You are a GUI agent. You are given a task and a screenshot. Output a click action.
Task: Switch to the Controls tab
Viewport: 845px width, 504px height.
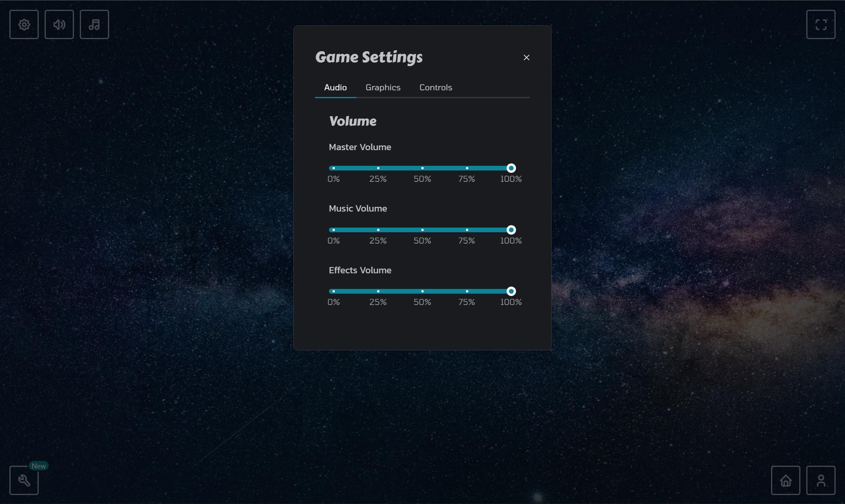pos(435,88)
